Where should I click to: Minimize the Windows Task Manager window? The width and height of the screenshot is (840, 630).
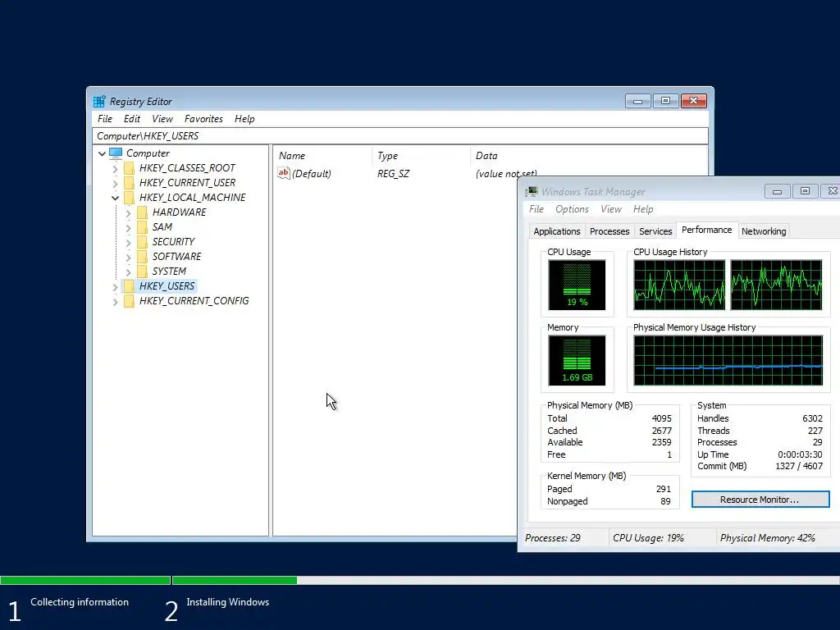point(778,190)
